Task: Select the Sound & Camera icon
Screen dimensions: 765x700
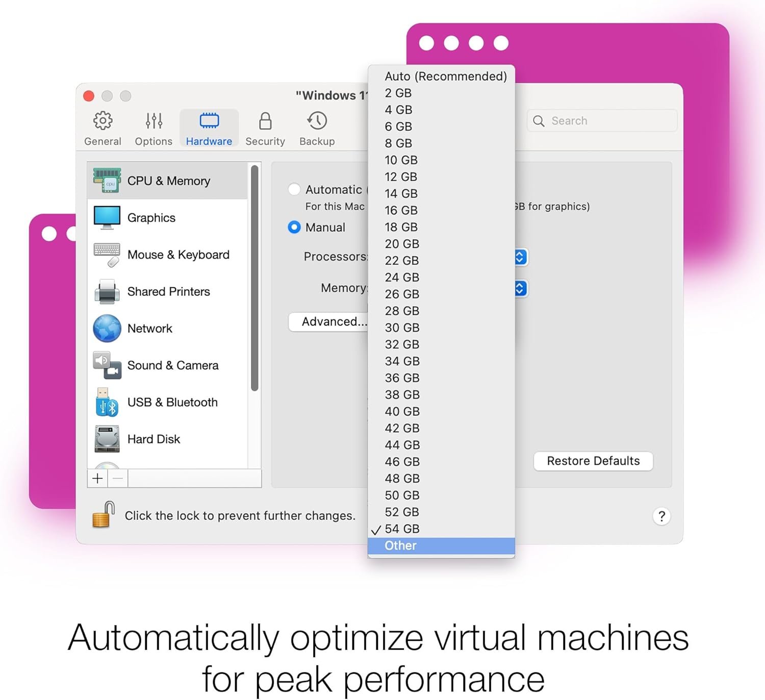Action: coord(107,365)
